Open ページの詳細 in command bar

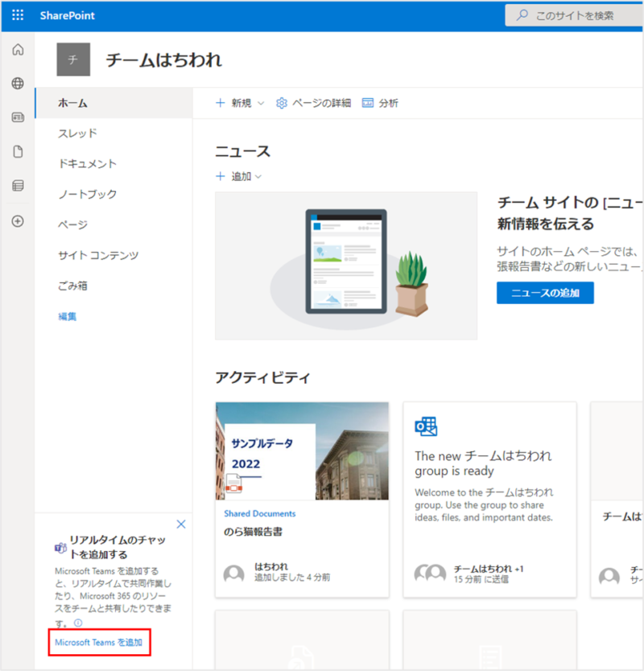click(x=313, y=103)
